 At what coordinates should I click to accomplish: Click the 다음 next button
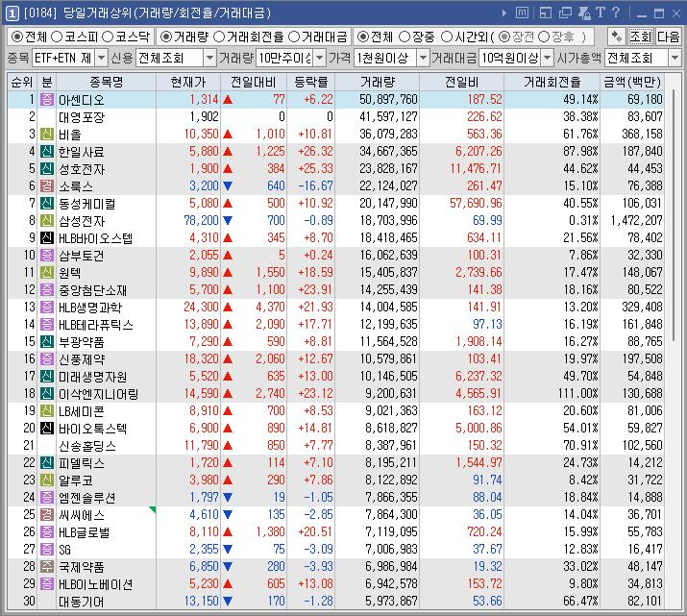coord(668,37)
